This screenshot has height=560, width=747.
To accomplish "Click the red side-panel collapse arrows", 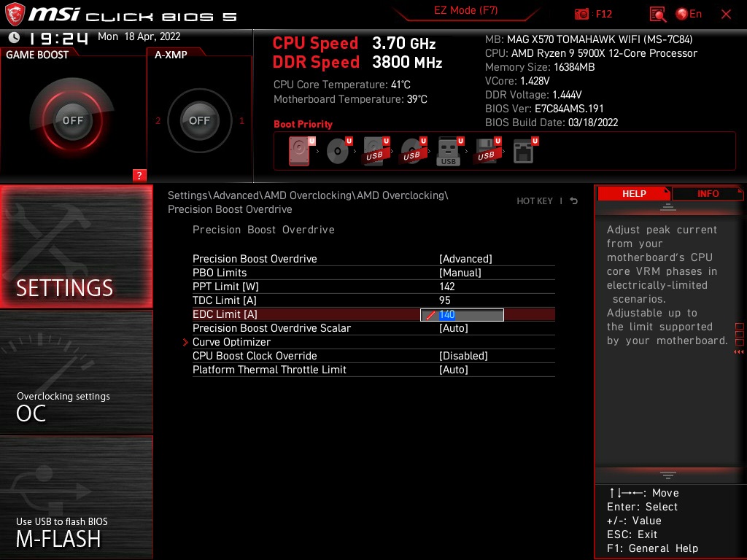I will click(739, 352).
